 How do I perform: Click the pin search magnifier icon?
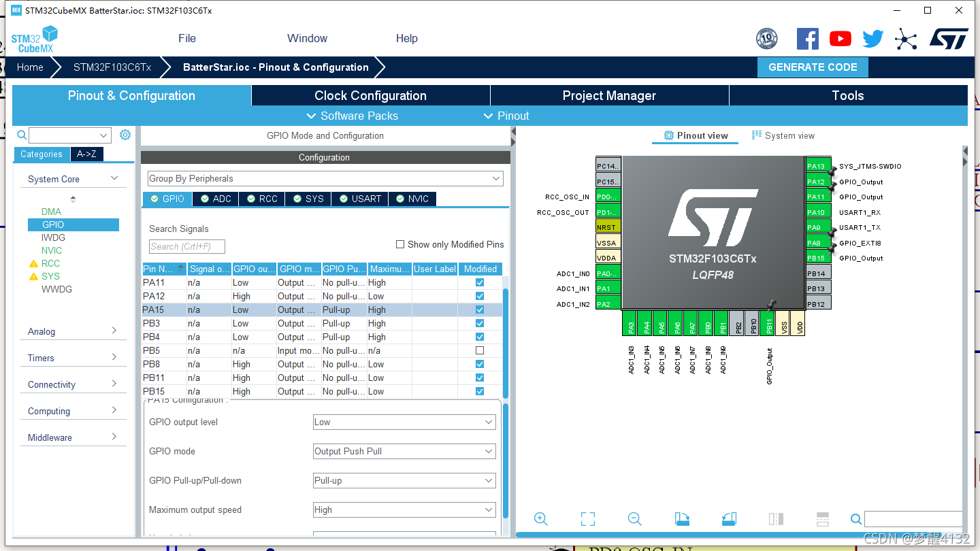tap(856, 519)
